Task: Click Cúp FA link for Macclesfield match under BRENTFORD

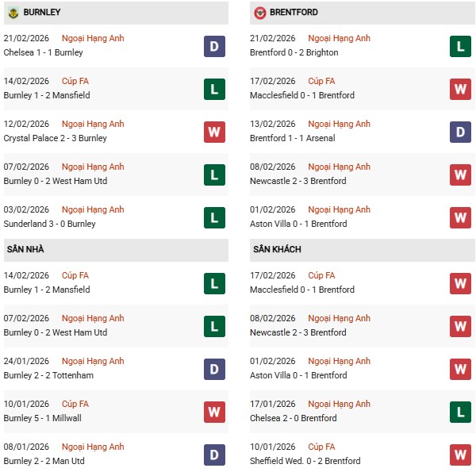Action: click(321, 81)
